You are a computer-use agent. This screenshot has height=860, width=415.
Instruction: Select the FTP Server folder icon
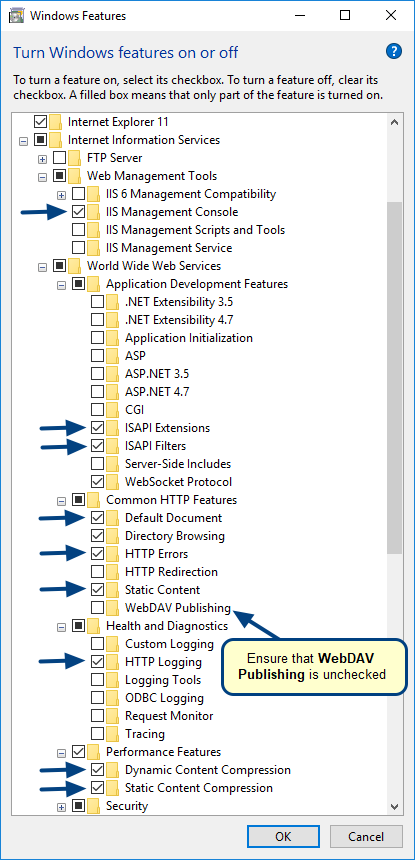[x=75, y=158]
